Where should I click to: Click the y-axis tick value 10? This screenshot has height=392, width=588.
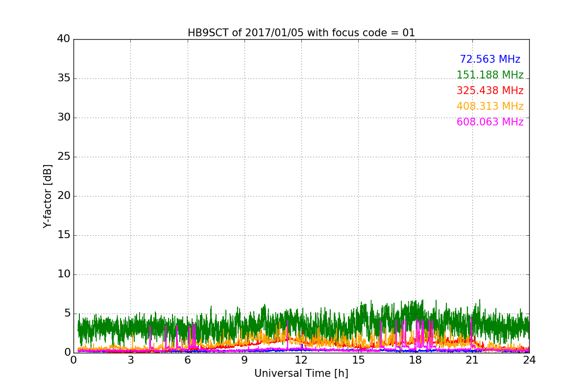(x=64, y=274)
